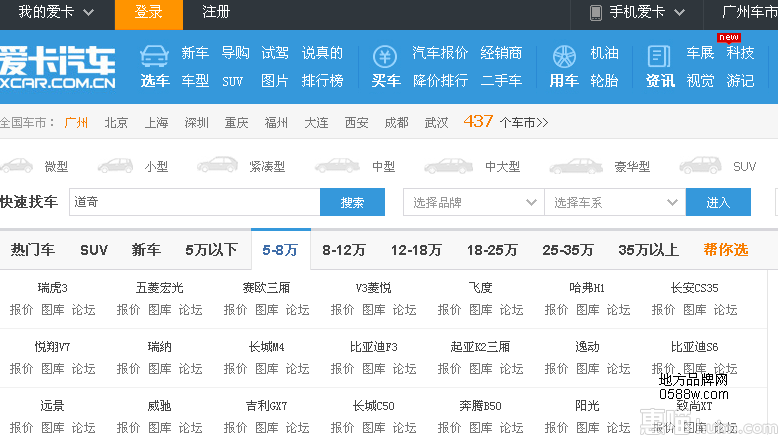Select the 5-8万 tab
Image resolution: width=778 pixels, height=435 pixels.
tap(280, 250)
